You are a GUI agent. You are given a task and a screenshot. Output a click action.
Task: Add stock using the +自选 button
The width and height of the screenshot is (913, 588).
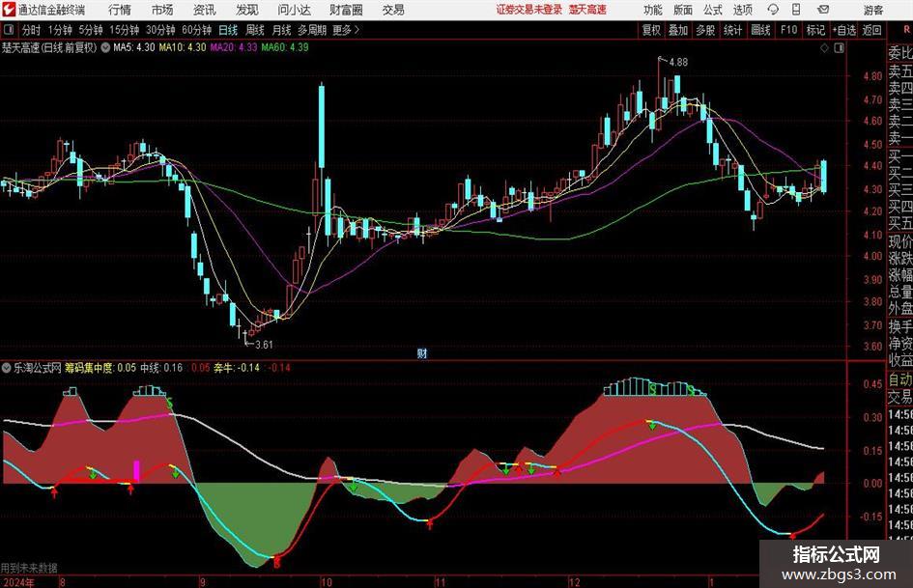(844, 30)
